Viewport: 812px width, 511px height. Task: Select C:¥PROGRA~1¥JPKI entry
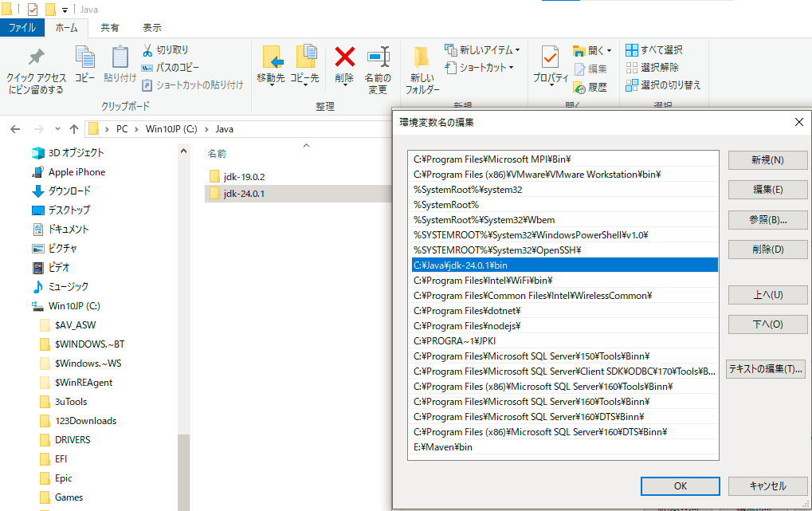[564, 341]
